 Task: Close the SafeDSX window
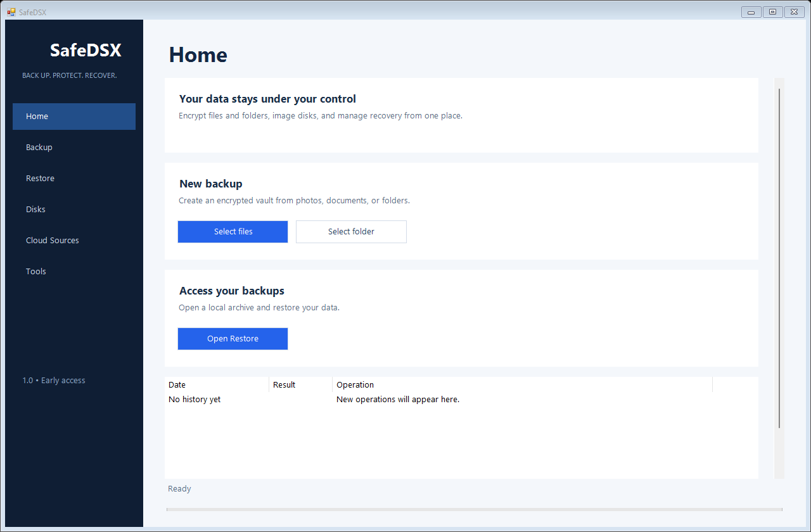point(794,12)
